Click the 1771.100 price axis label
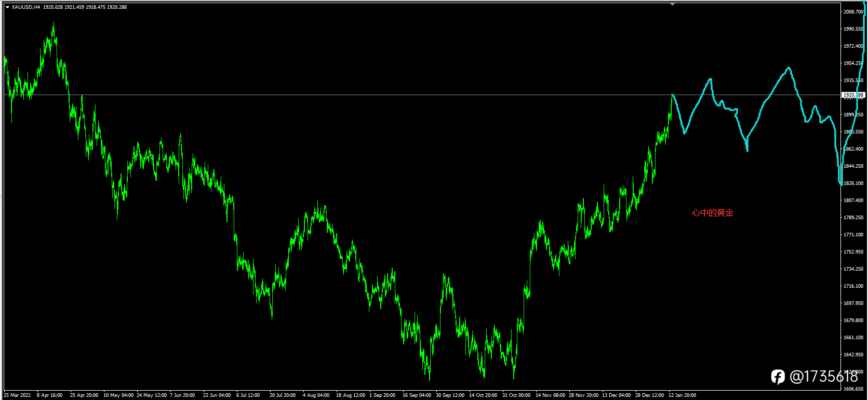 pos(853,235)
